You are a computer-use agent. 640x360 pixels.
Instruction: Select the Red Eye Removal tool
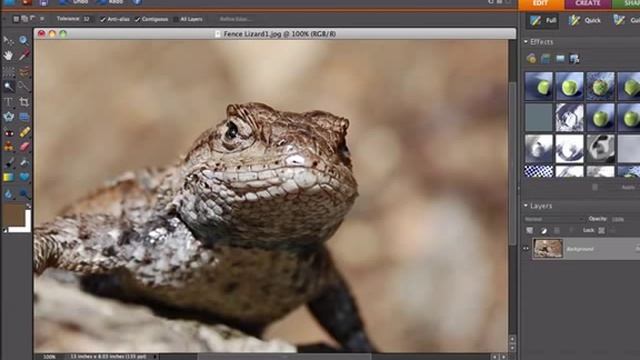pyautogui.click(x=8, y=132)
